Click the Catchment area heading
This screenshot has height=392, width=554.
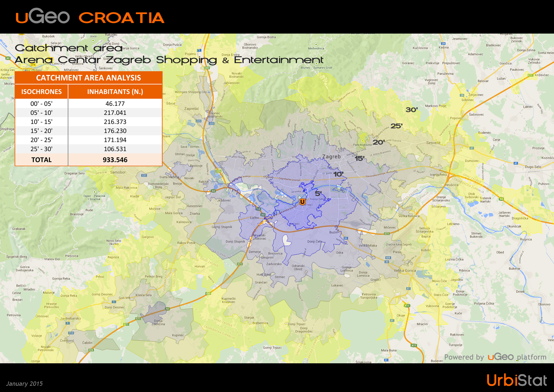point(69,48)
